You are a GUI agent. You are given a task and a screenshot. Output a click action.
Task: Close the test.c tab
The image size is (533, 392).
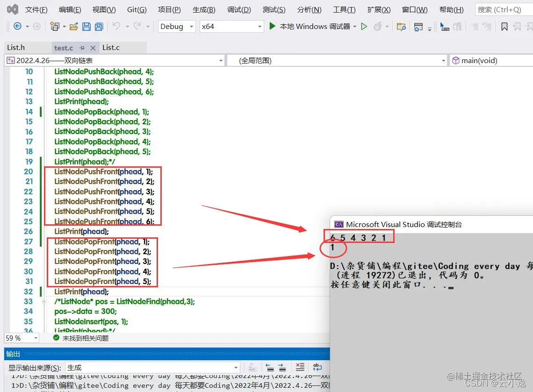click(x=93, y=48)
